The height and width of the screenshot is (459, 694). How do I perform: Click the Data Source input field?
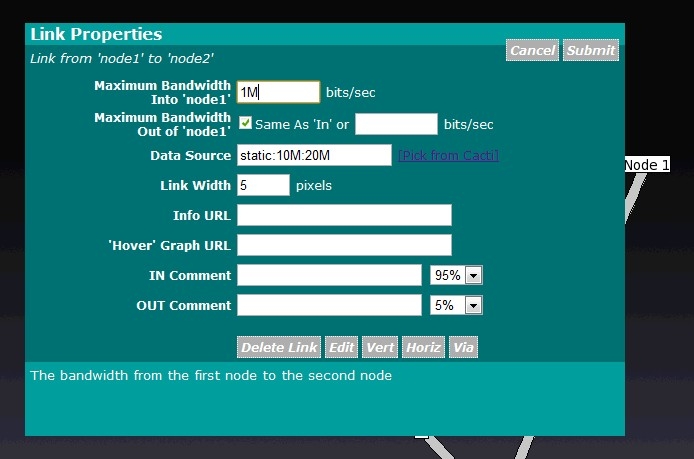point(314,155)
